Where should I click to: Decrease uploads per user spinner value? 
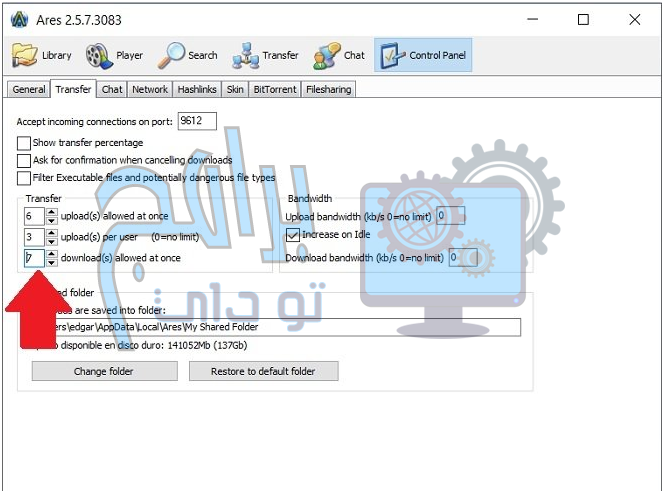(51, 241)
